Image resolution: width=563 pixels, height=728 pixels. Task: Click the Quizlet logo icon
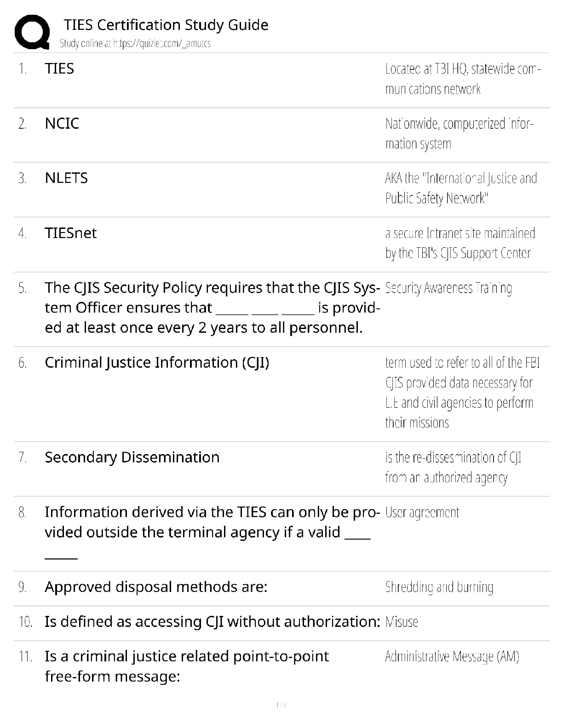[32, 32]
